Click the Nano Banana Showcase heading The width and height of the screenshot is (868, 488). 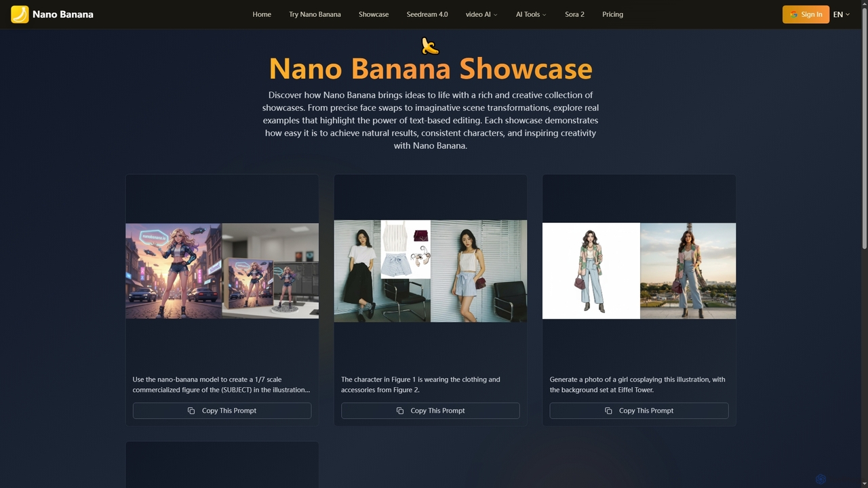[x=431, y=69]
